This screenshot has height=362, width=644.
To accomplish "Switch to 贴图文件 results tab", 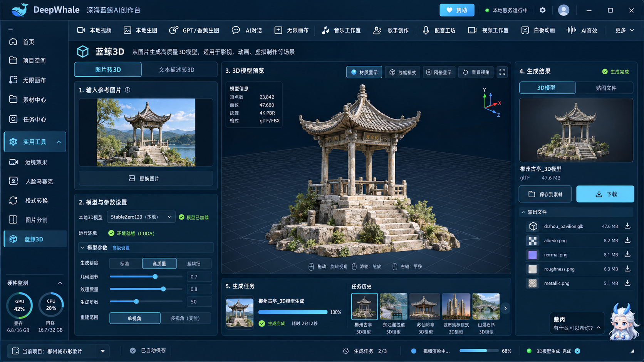I will click(606, 88).
